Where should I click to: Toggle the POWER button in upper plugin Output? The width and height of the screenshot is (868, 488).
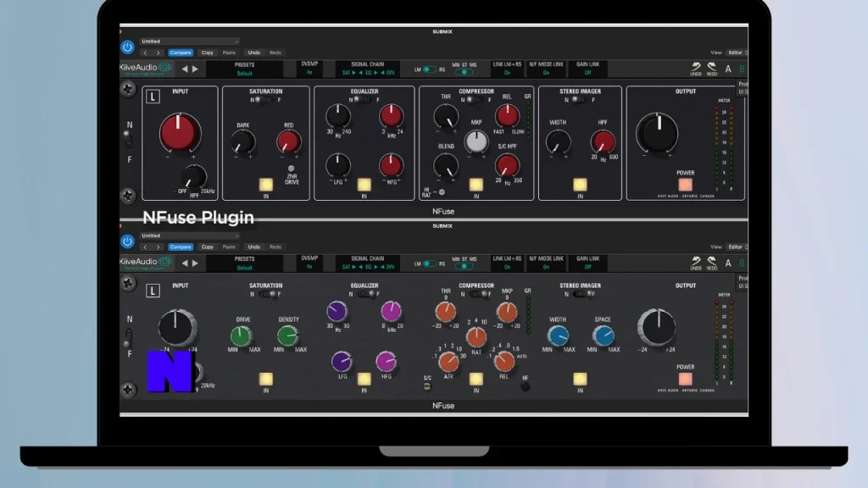685,184
